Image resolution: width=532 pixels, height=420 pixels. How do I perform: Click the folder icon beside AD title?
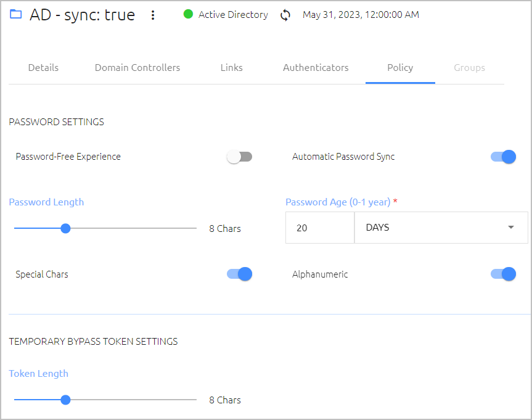pyautogui.click(x=15, y=14)
